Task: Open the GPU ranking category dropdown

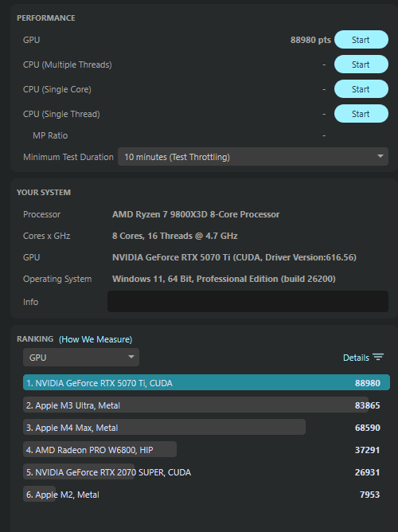Action: pos(81,358)
